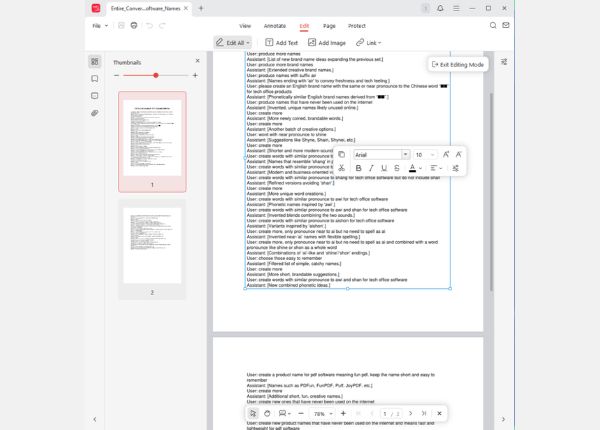Decrease thumbnail size with minus
The image size is (600, 430).
(x=116, y=75)
